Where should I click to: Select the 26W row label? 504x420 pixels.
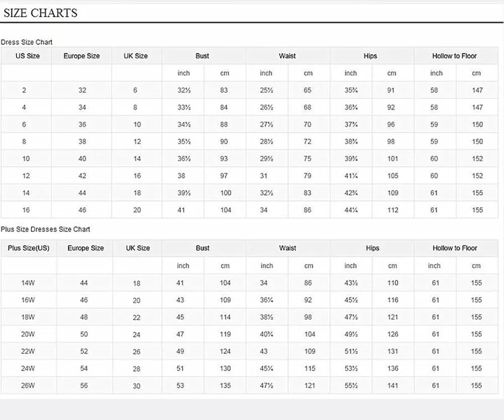[28, 386]
